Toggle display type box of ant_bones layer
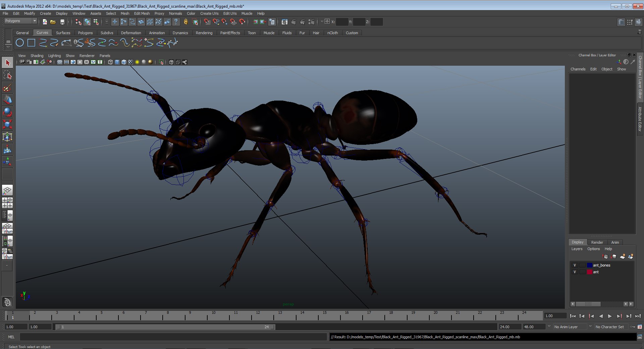 pos(582,265)
